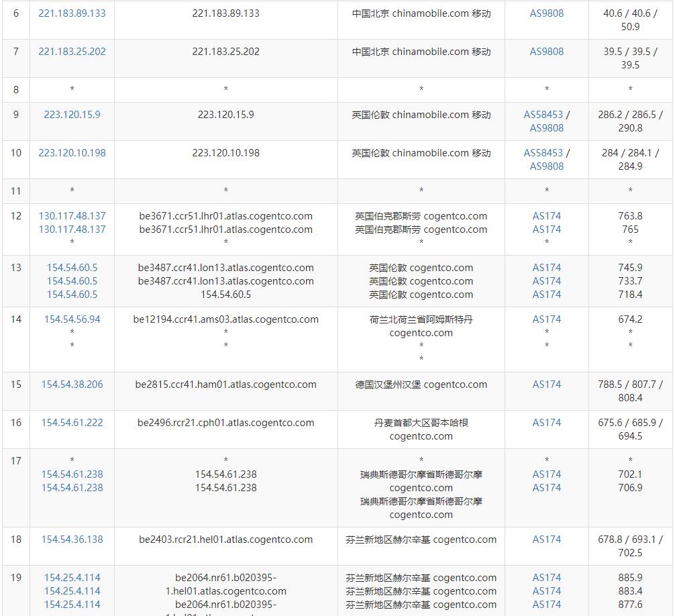The width and height of the screenshot is (675, 616).
Task: Select the first be3671.ccr51.lhr01.atlas.cogentco.com hostname
Action: (x=225, y=216)
